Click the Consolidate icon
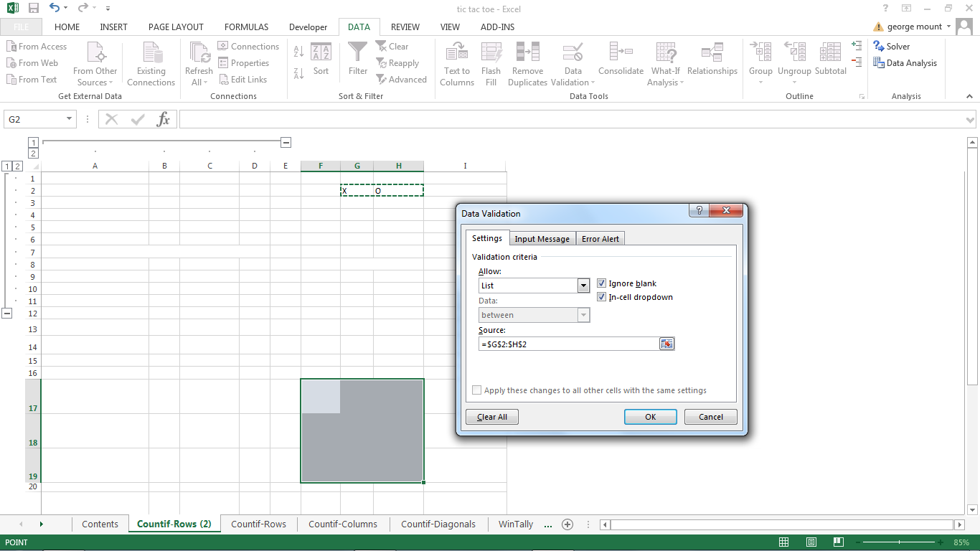The width and height of the screenshot is (980, 551). tap(621, 53)
